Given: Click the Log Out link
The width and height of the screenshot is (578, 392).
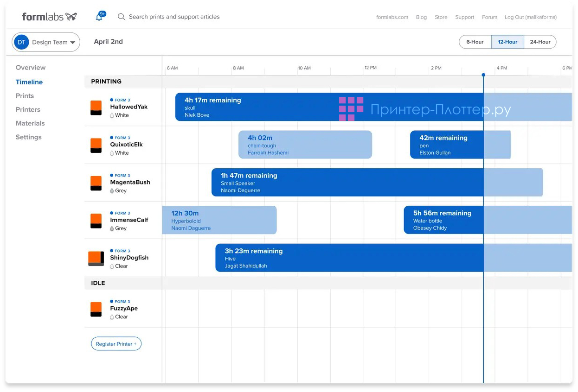Looking at the screenshot, I should (x=530, y=17).
